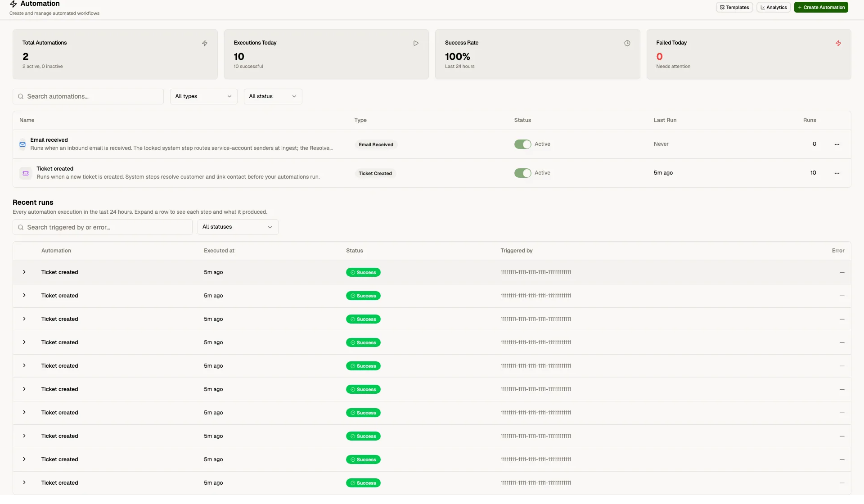The image size is (864, 504).
Task: Click the Email received automation name
Action: [x=49, y=140]
